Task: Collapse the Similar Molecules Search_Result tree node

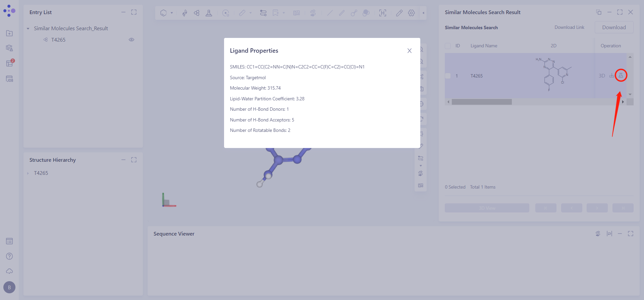Action: [28, 29]
